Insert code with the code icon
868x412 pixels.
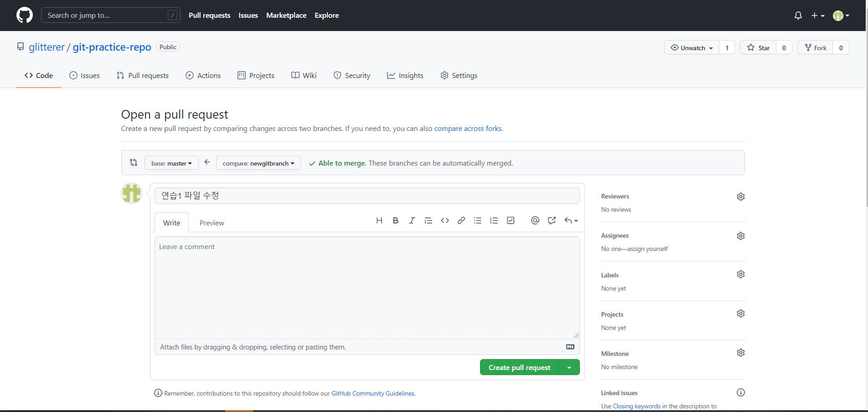[x=445, y=220]
